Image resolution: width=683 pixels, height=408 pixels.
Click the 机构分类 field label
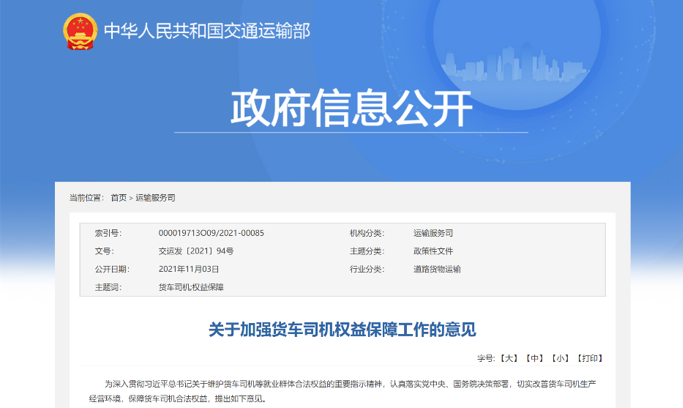click(x=367, y=233)
